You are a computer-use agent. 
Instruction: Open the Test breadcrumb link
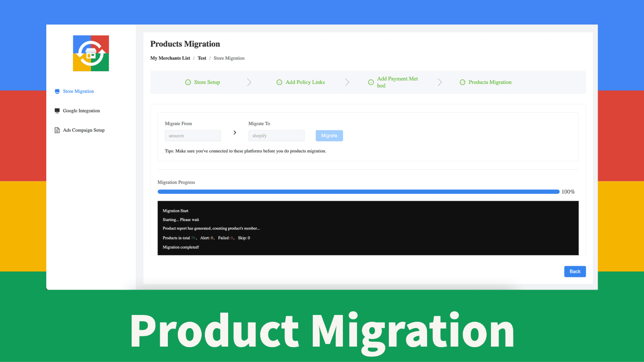tap(202, 58)
